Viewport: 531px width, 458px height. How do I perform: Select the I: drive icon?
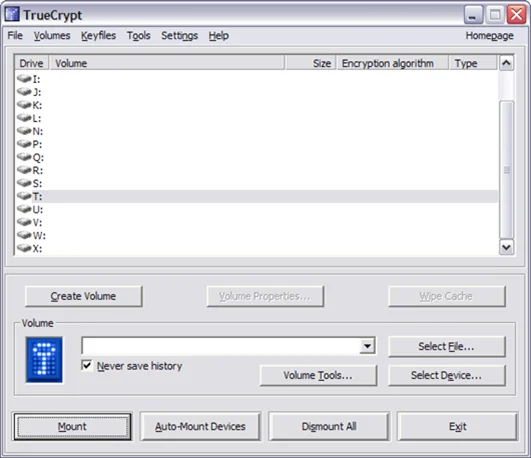[24, 79]
